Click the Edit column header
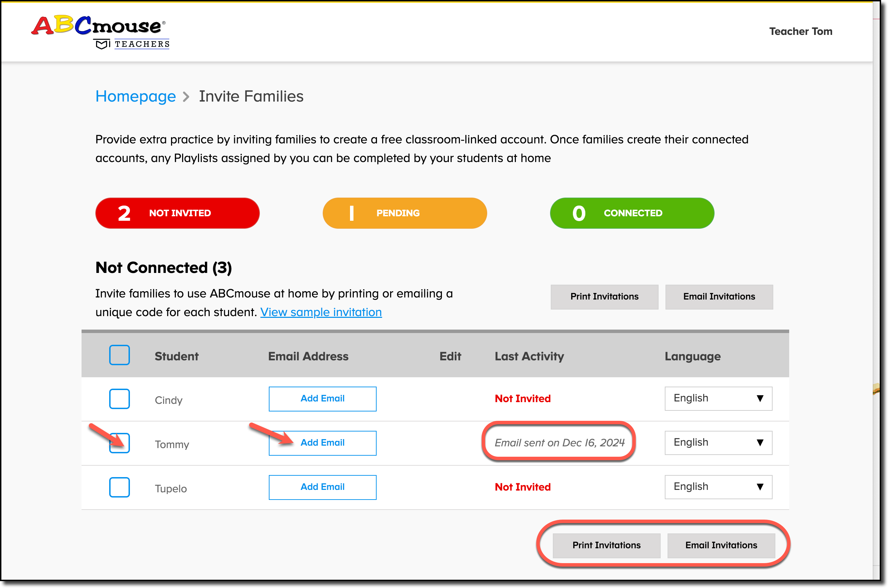Screen dimensions: 888x588 [x=450, y=356]
